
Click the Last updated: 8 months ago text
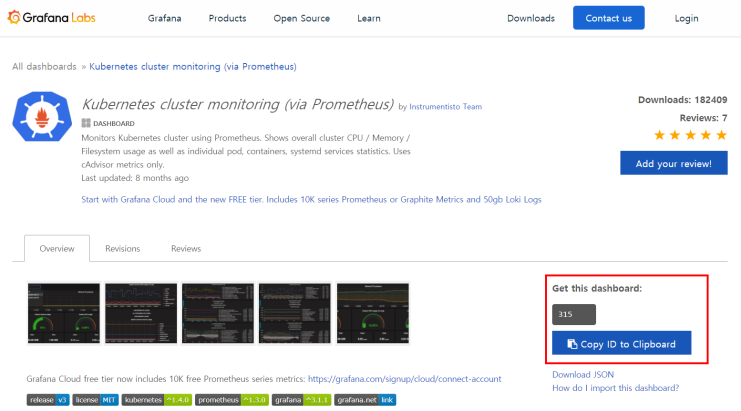(135, 178)
